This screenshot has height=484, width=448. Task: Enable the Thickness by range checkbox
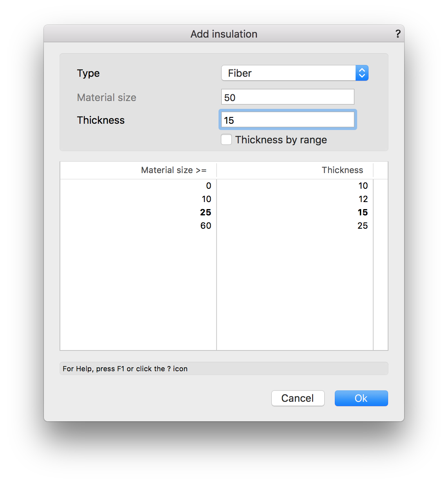[x=226, y=140]
